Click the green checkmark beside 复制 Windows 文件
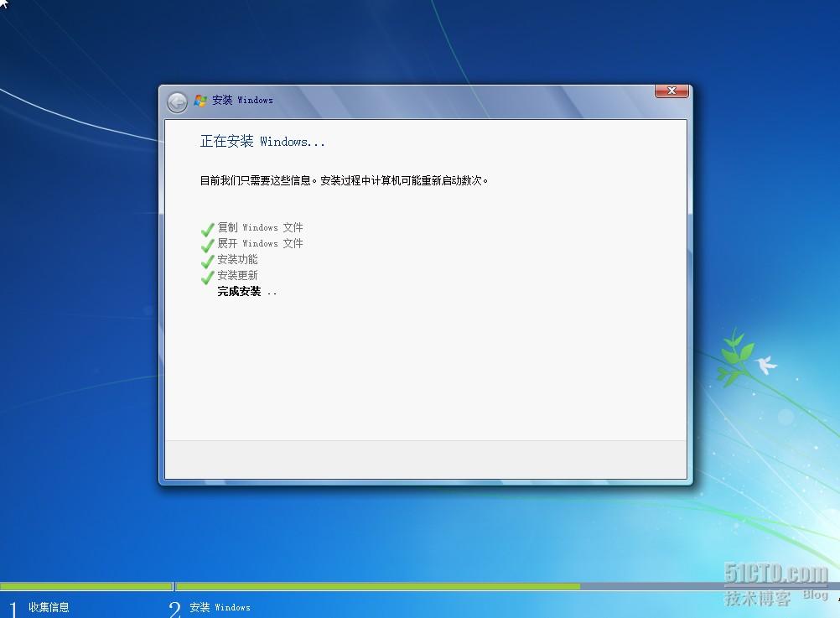840x618 pixels. [x=207, y=230]
